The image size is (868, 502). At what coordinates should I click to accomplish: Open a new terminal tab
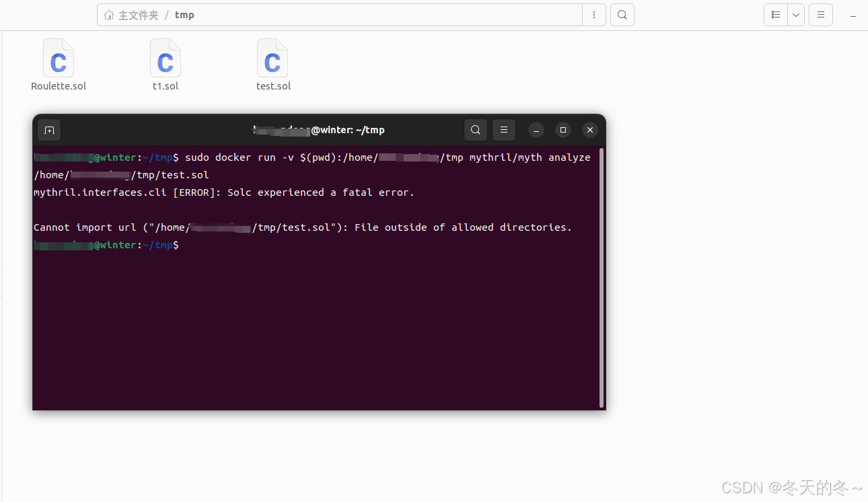pyautogui.click(x=49, y=130)
